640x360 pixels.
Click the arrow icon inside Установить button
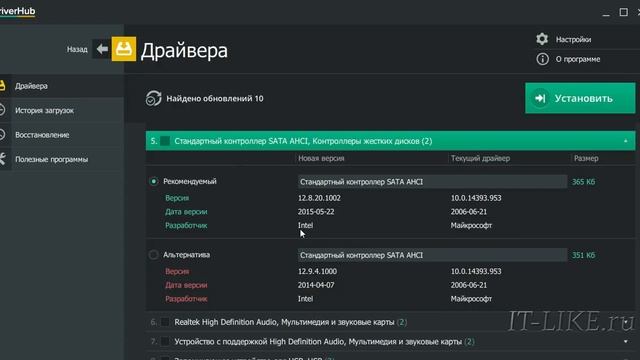click(x=540, y=98)
